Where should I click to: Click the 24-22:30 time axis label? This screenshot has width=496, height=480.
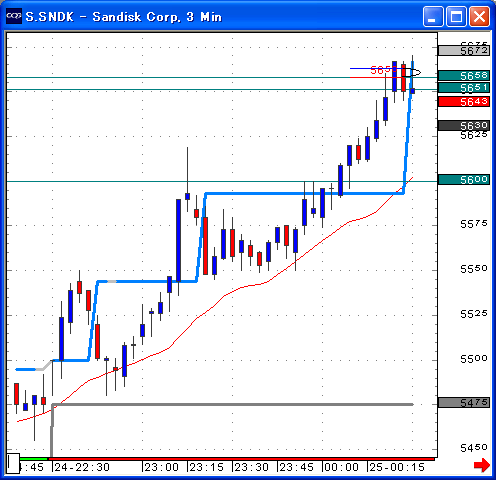coord(82,467)
